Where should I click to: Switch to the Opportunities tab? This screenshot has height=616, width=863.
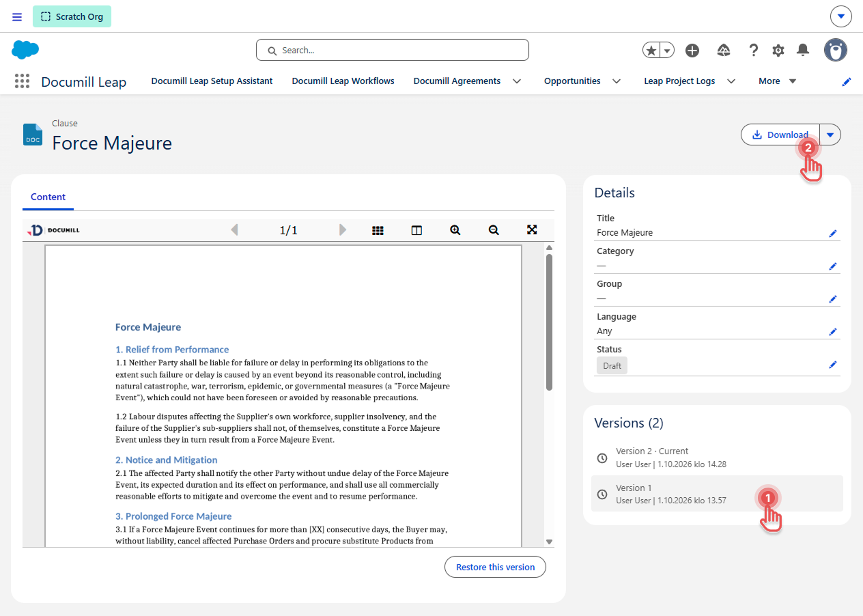pos(572,81)
